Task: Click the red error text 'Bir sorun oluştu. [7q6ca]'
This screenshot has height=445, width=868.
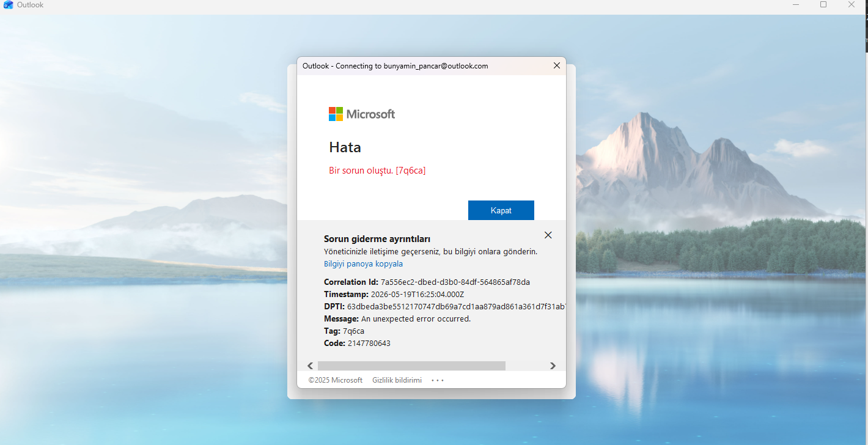Action: (377, 171)
